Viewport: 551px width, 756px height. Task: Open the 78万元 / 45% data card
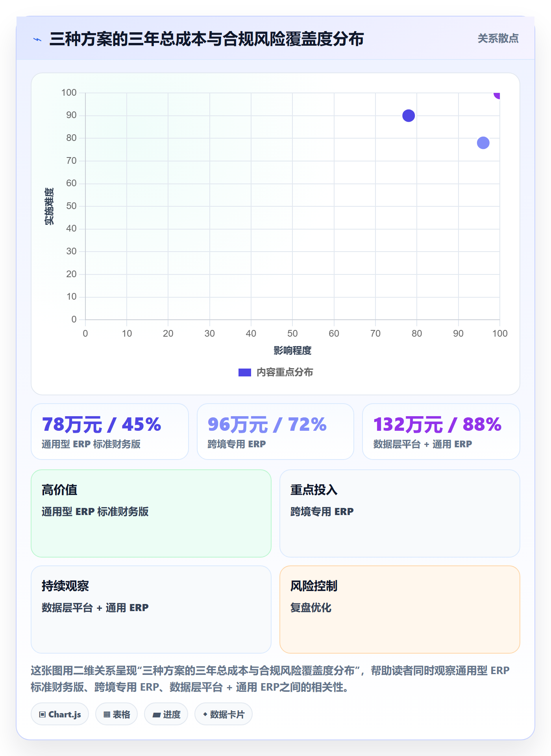(x=110, y=432)
